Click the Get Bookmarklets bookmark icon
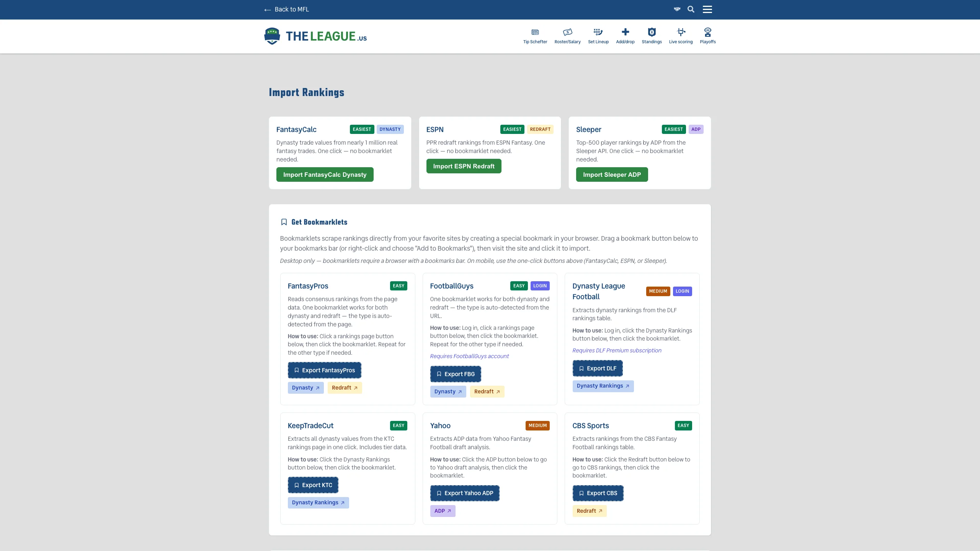 pyautogui.click(x=284, y=222)
